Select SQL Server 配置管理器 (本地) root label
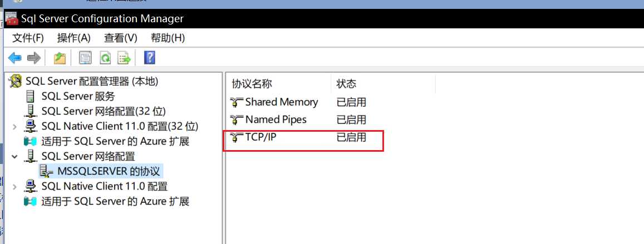Image resolution: width=644 pixels, height=244 pixels. (92, 82)
